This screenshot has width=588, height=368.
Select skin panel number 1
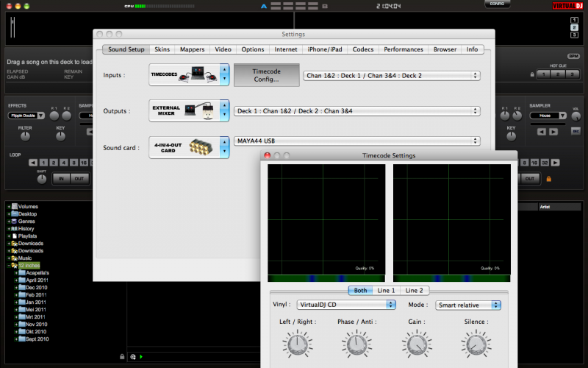pos(574,20)
